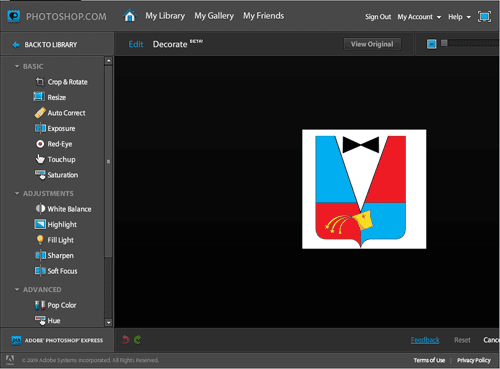Viewport: 500px width, 369px height.
Task: Click Sign Out
Action: pyautogui.click(x=378, y=17)
